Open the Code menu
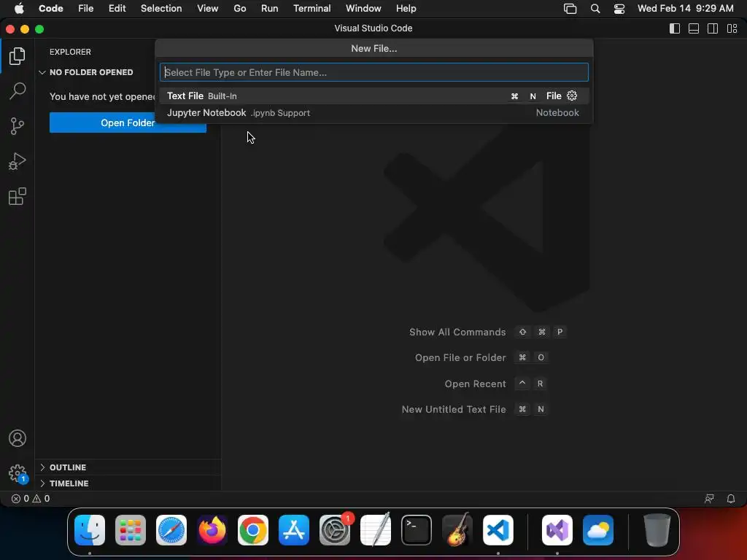The width and height of the screenshot is (747, 560). coord(51,9)
